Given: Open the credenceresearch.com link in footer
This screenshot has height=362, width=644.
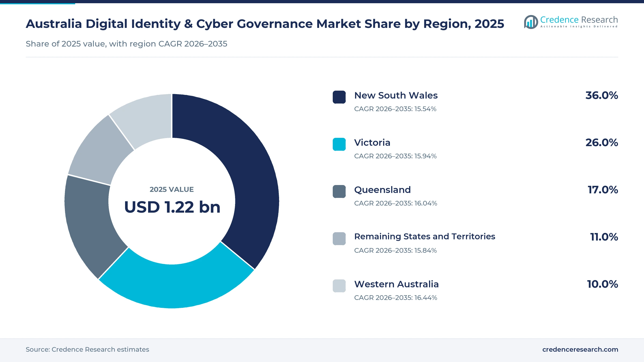Looking at the screenshot, I should (580, 349).
